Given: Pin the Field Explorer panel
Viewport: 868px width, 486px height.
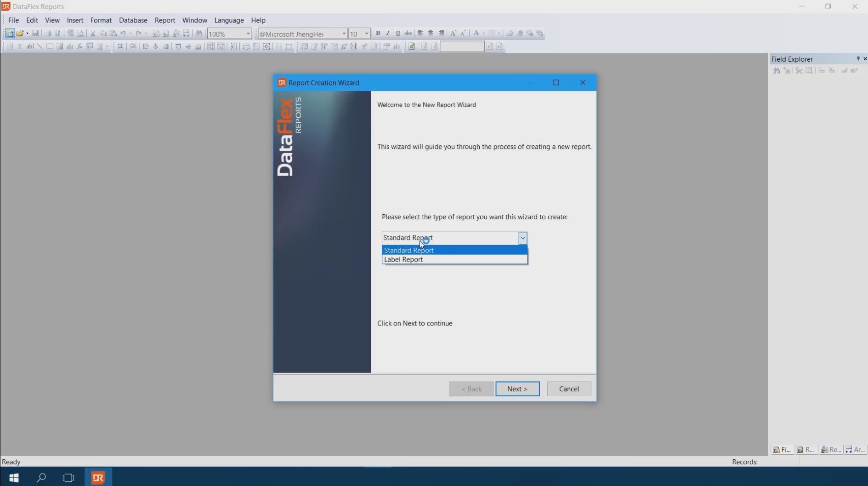Looking at the screenshot, I should (857, 59).
